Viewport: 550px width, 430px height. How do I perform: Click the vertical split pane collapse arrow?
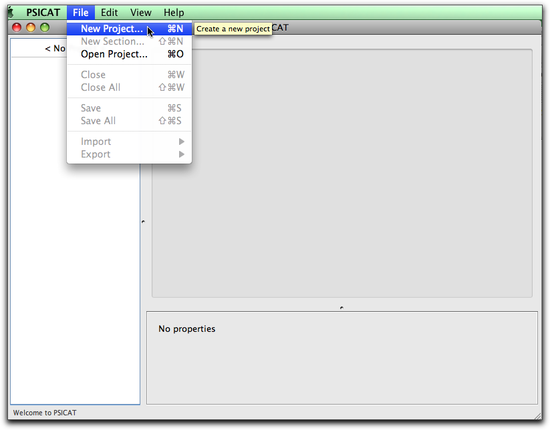click(143, 222)
